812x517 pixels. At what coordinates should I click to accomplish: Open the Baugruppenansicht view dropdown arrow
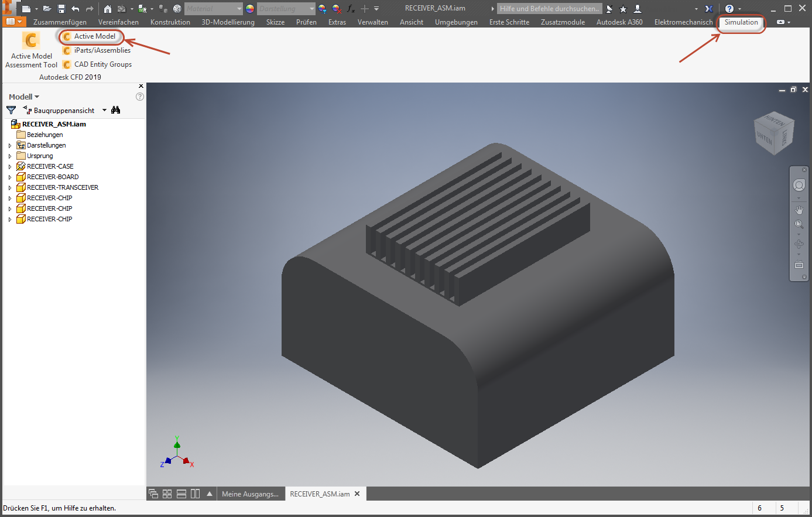[105, 110]
